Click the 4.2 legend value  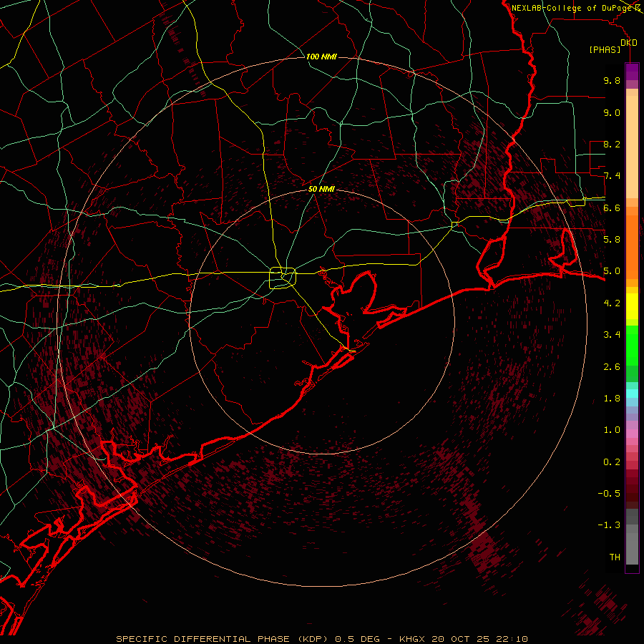click(x=612, y=303)
